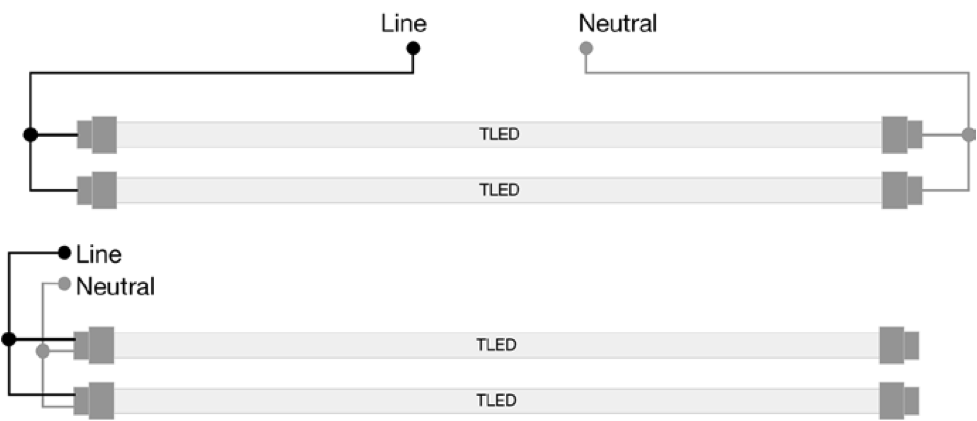
Task: Click the gray Neutral terminal dot, bottom diagram
Action: pos(64,285)
